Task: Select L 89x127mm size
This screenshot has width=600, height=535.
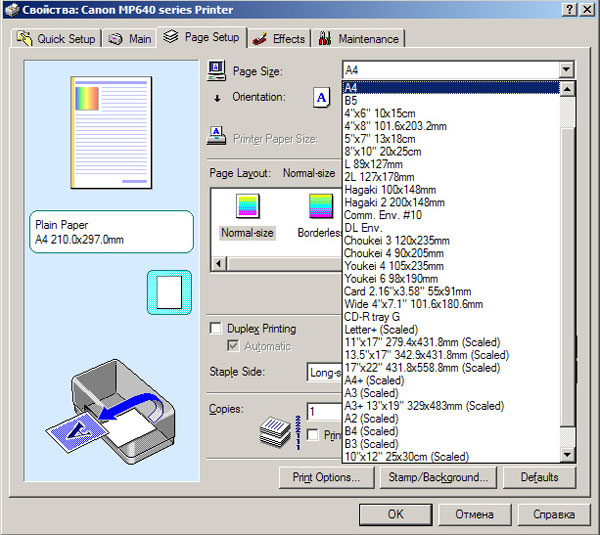Action: pos(451,164)
